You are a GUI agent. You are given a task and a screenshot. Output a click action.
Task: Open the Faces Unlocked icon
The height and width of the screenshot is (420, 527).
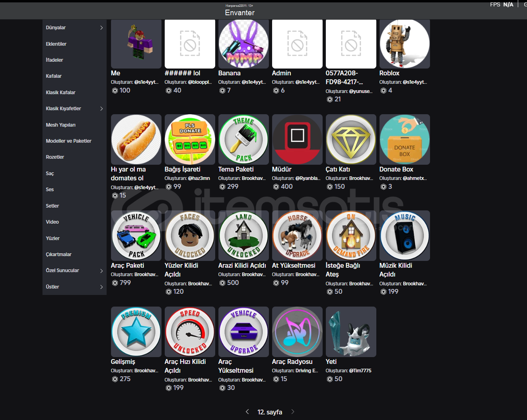[x=190, y=236]
